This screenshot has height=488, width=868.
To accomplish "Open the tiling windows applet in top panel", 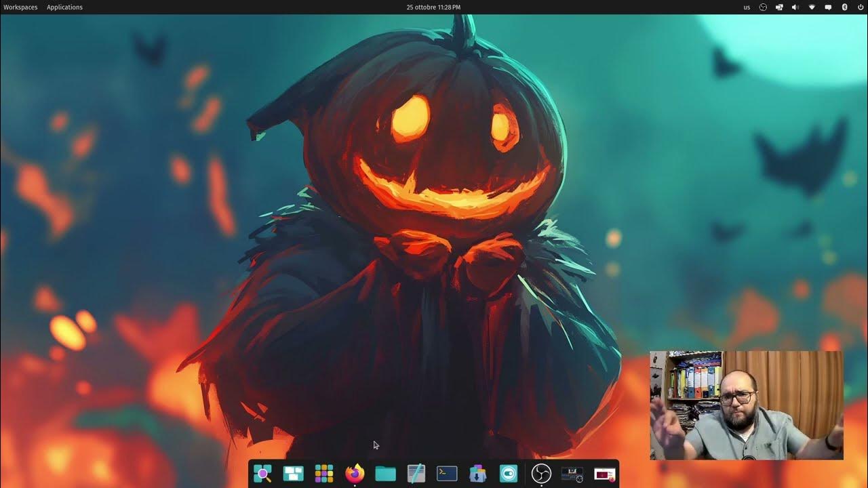I will tap(779, 7).
